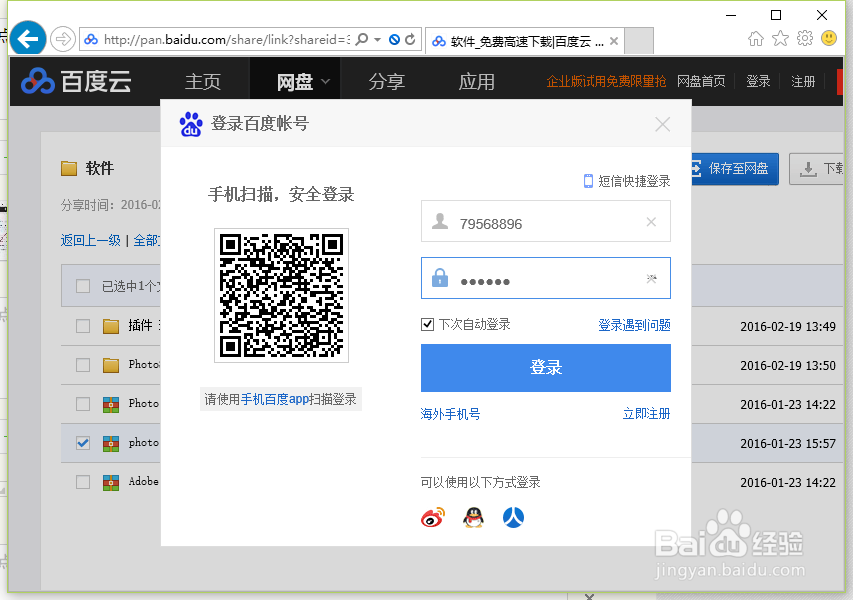Click the 百度云 logo
Viewport: 853px width, 600px height.
point(76,82)
